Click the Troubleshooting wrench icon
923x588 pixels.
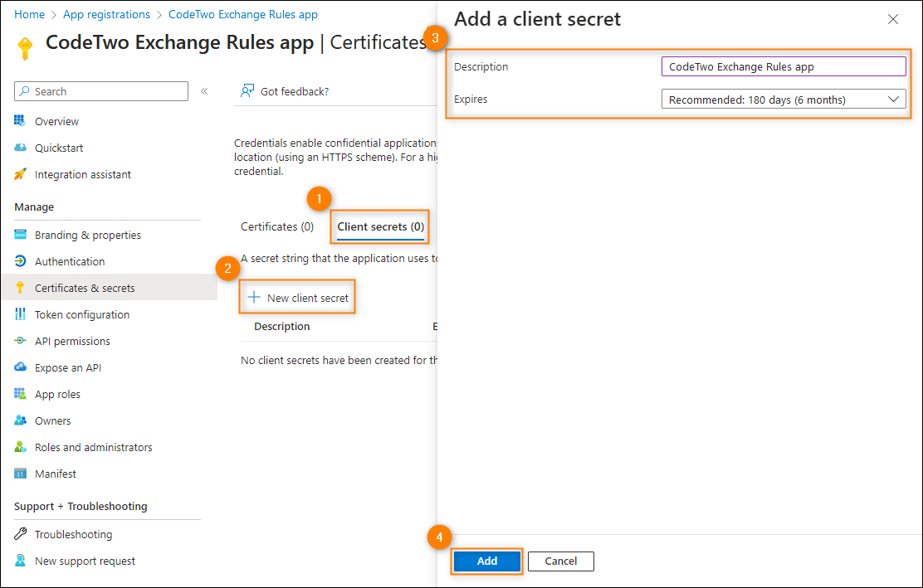(20, 534)
